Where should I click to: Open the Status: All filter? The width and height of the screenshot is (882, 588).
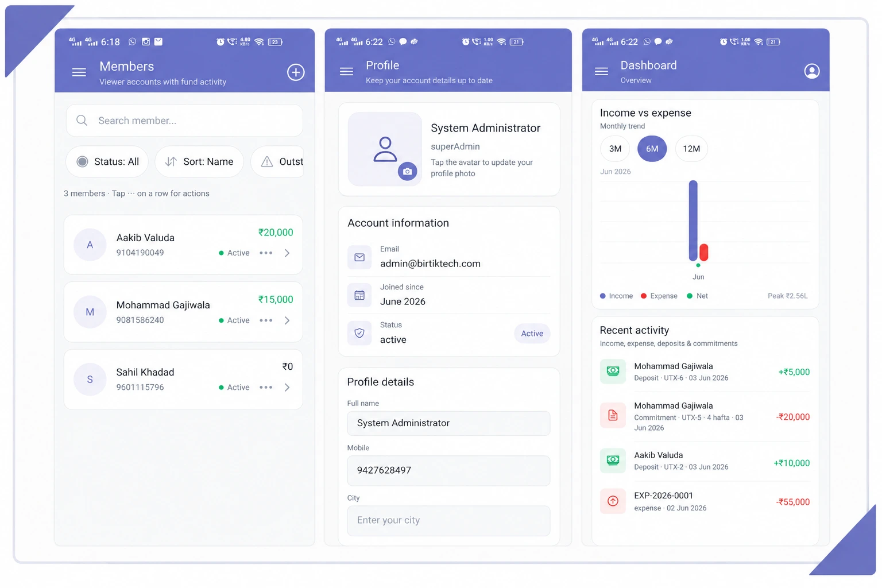tap(107, 162)
